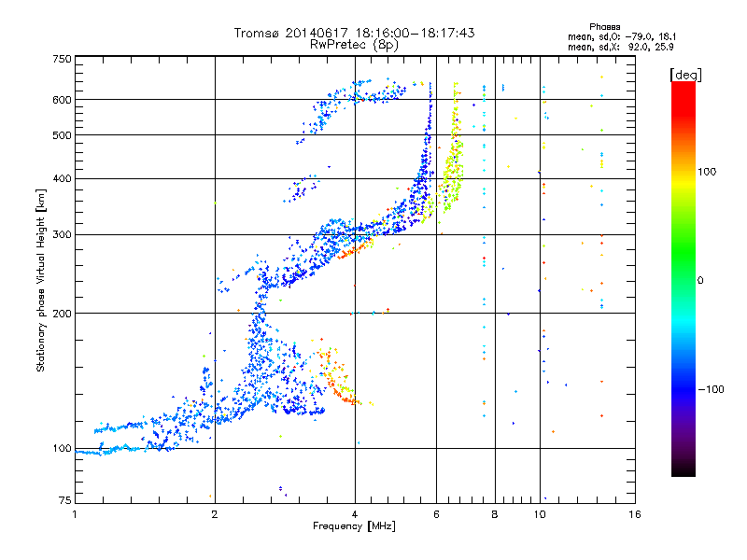Click the y-axis tick label '500'

coord(62,135)
